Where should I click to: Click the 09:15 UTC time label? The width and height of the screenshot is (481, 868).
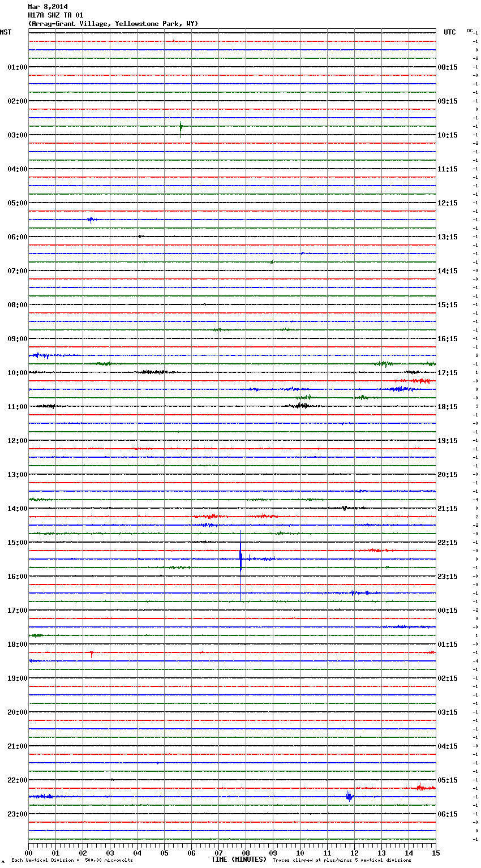[x=448, y=101]
